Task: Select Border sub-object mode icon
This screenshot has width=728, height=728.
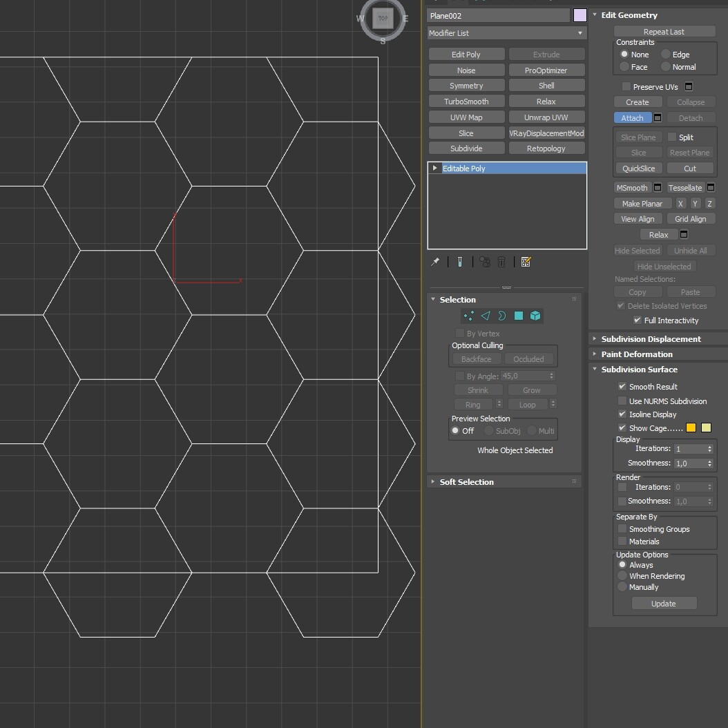Action: click(502, 316)
